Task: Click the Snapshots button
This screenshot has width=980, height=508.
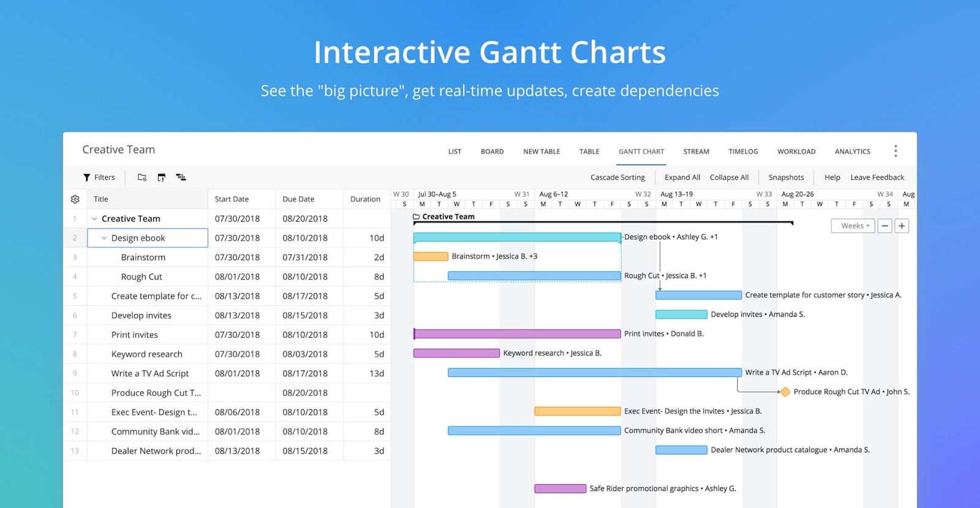Action: [786, 177]
